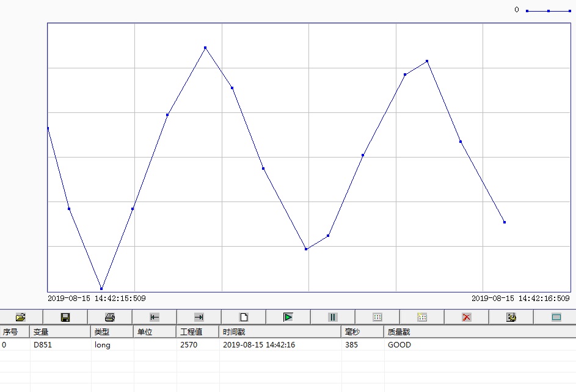Pause the trend curve updating
This screenshot has width=576, height=392.
333,317
